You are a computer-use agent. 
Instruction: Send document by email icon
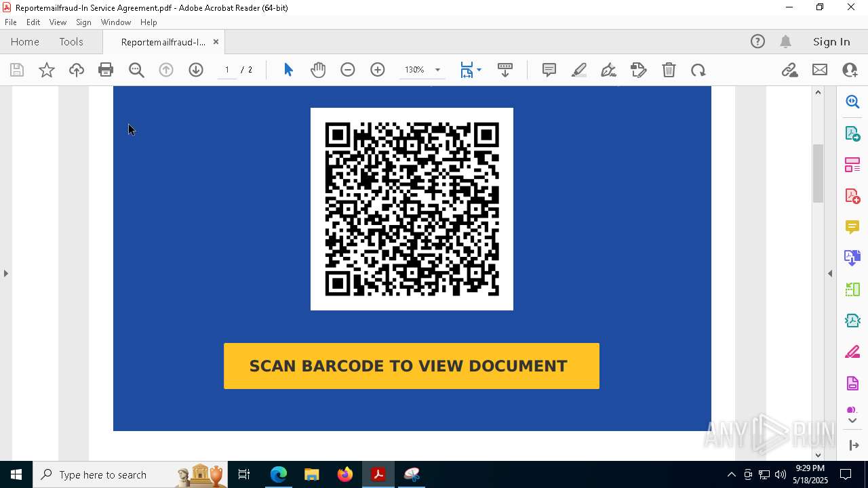click(820, 70)
